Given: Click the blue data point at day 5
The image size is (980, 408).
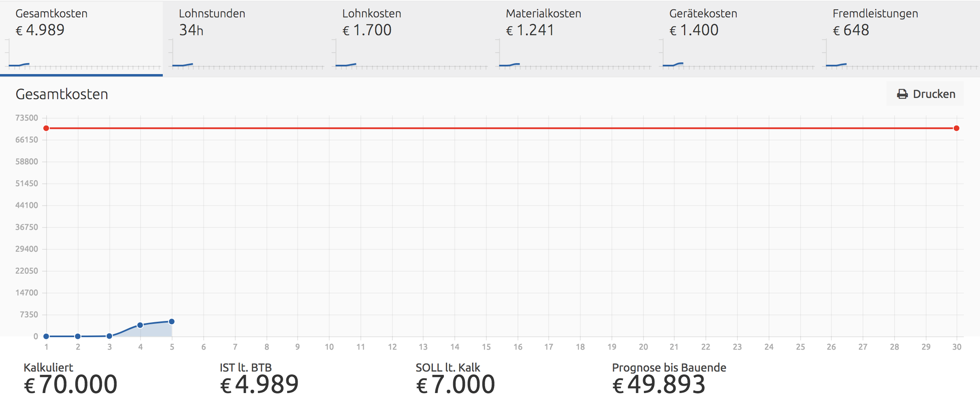Looking at the screenshot, I should 172,322.
